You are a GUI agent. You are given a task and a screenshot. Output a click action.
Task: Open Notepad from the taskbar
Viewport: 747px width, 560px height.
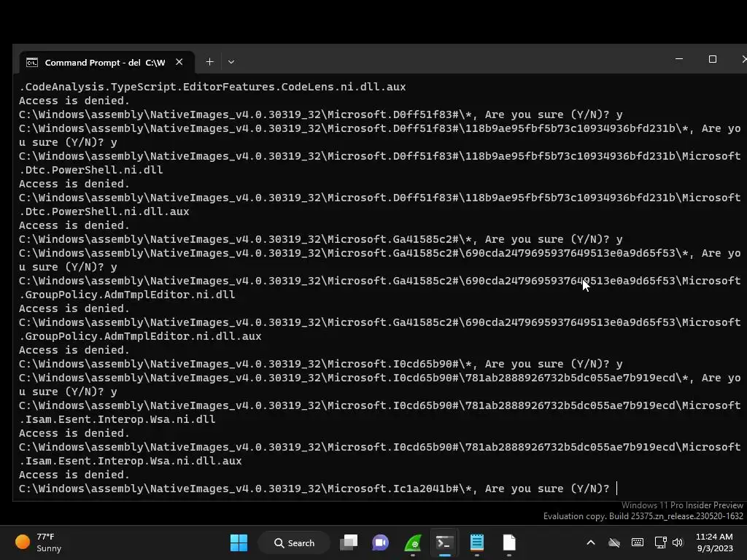477,542
